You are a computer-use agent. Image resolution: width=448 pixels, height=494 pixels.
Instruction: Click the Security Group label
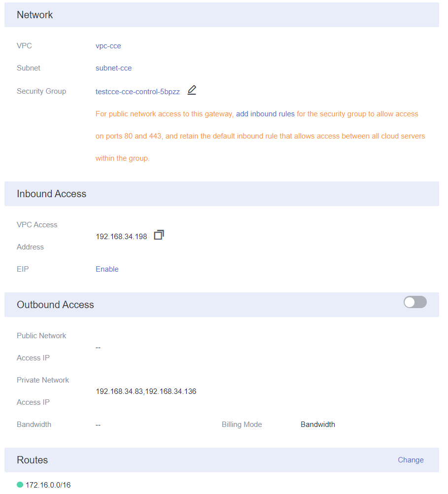(x=41, y=91)
